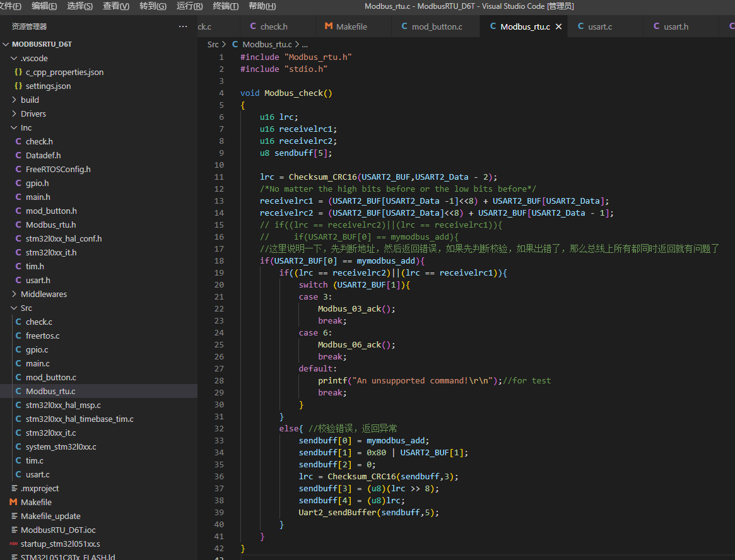Viewport: 735px width, 560px height.
Task: Click C file icon of main.c
Action: 18,364
